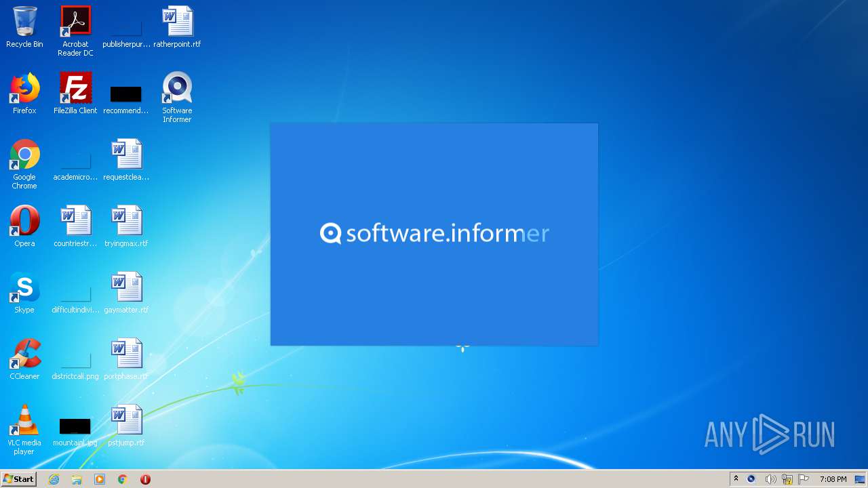Launch Acrobat Reader DC shortcut
Viewport: 868px width, 488px height.
[75, 31]
